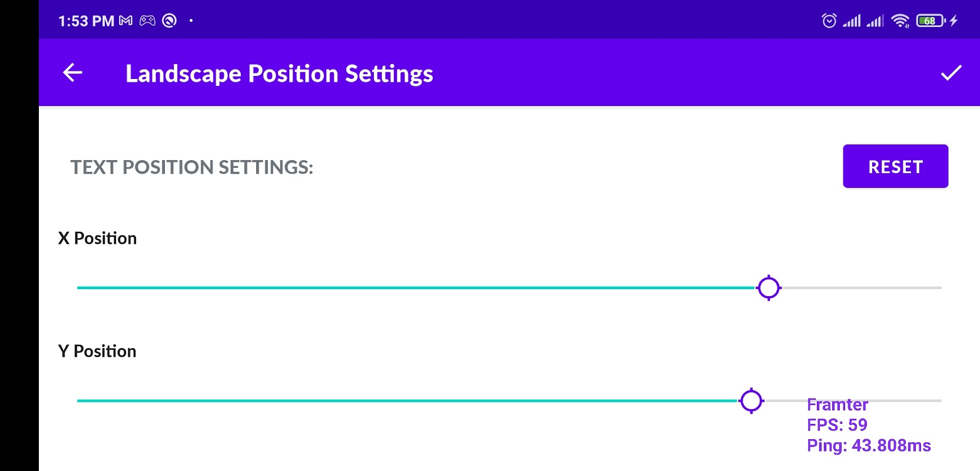Tap the Framter overlay label
Viewport: 980px width, 471px height.
point(837,405)
